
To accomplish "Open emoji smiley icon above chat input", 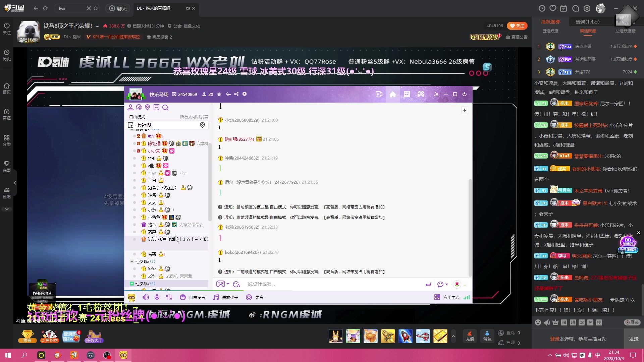I will click(538, 322).
